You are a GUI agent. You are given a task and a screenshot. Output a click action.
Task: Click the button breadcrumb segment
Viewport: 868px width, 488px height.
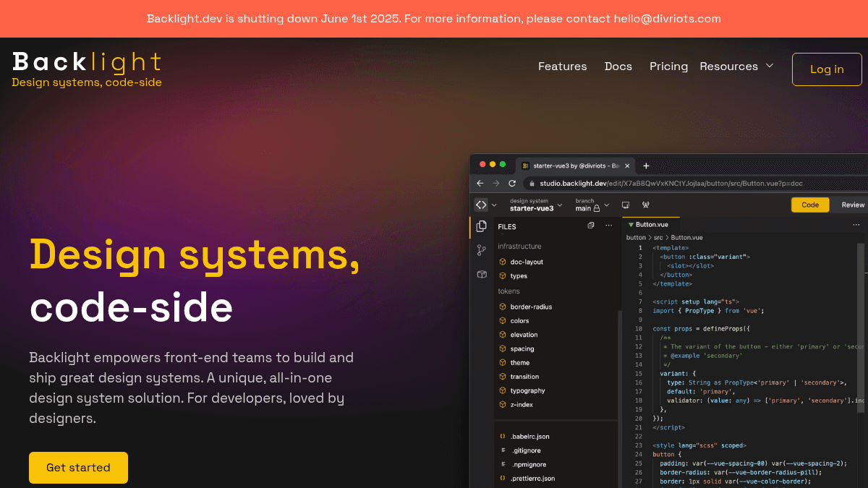click(636, 238)
